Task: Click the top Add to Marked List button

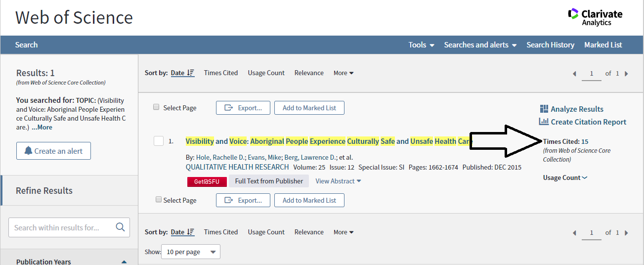Action: 309,108
